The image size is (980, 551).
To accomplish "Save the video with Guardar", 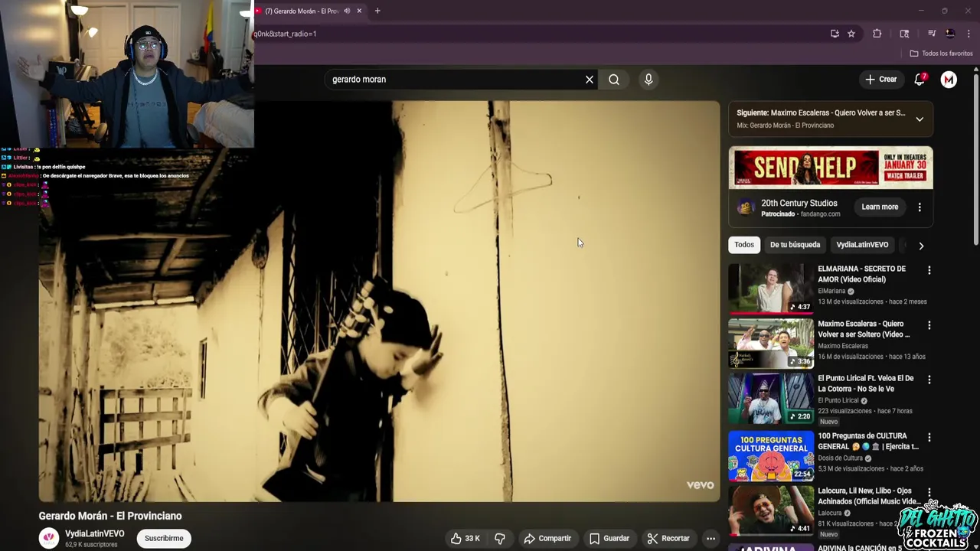I will click(x=609, y=539).
